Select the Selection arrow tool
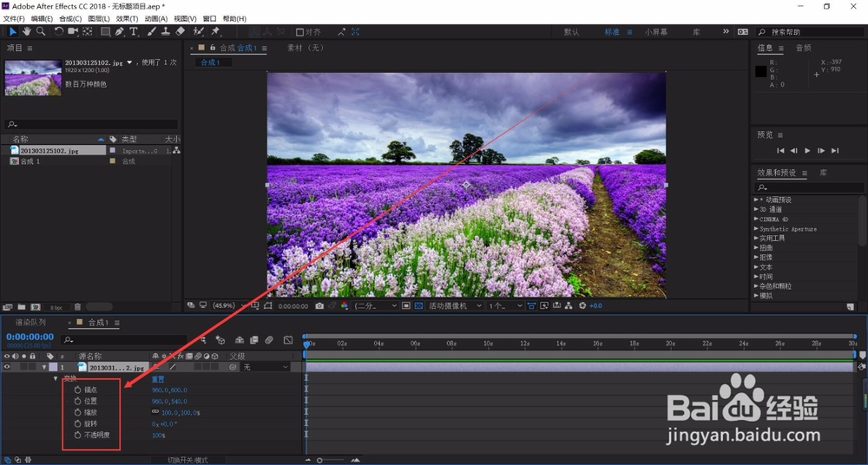The image size is (868, 465). pyautogui.click(x=12, y=31)
